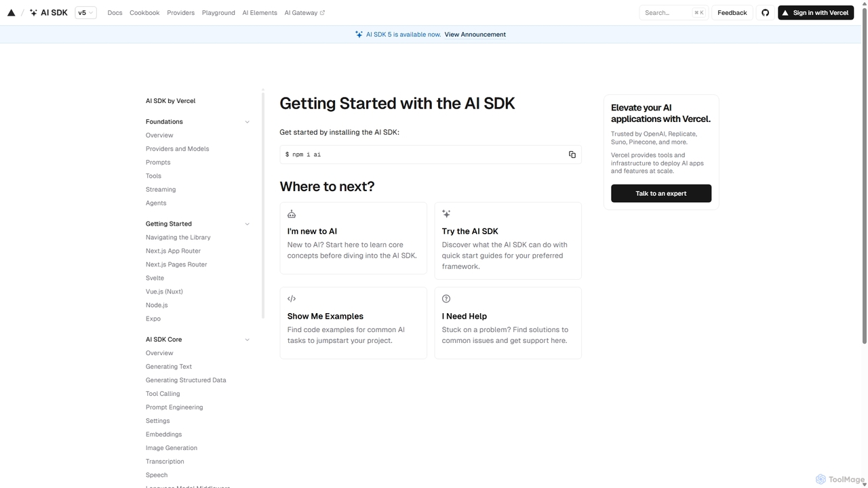Open Settings page in sidebar
The image size is (868, 488).
(158, 422)
